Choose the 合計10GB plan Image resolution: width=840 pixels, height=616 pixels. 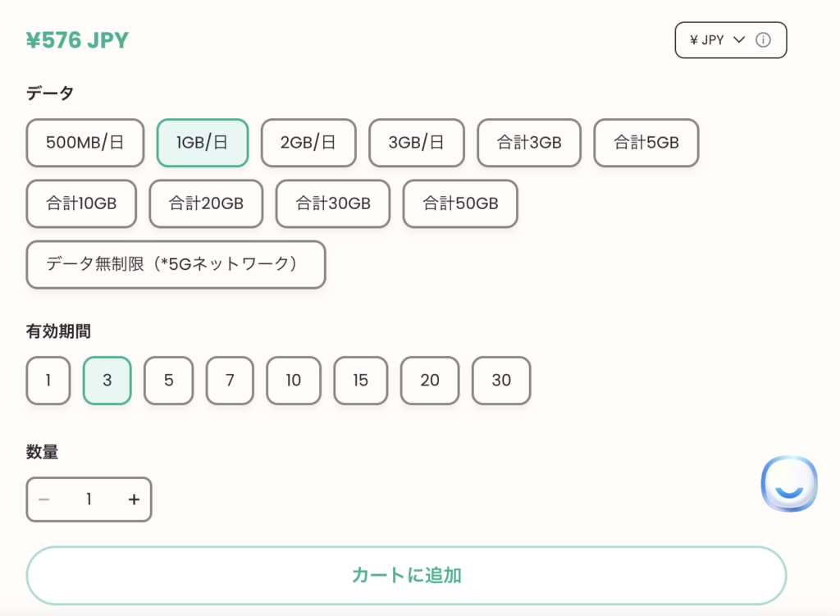81,203
